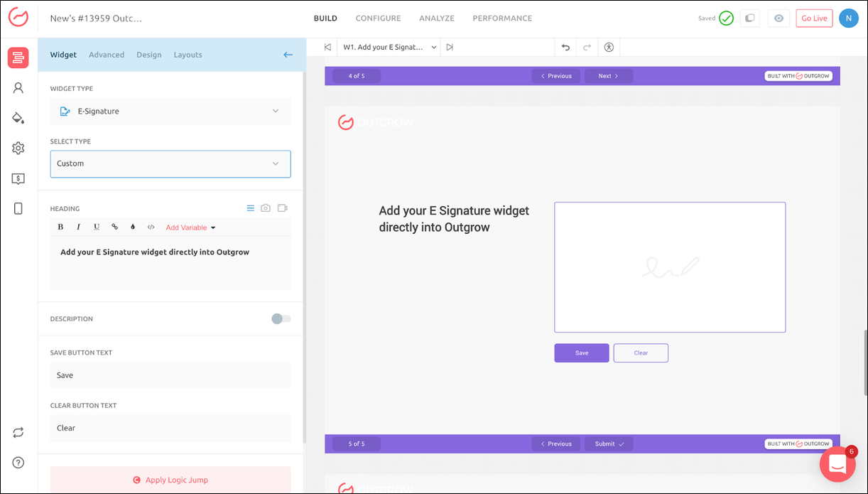Open the paint bucket design sidebar icon
The image size is (868, 494).
pyautogui.click(x=18, y=118)
